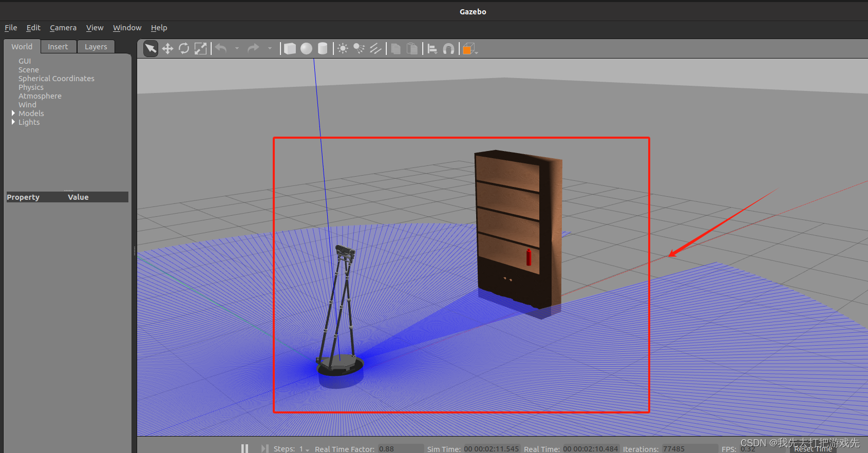Click the Real Time Factor value field
The height and width of the screenshot is (453, 868).
401,449
